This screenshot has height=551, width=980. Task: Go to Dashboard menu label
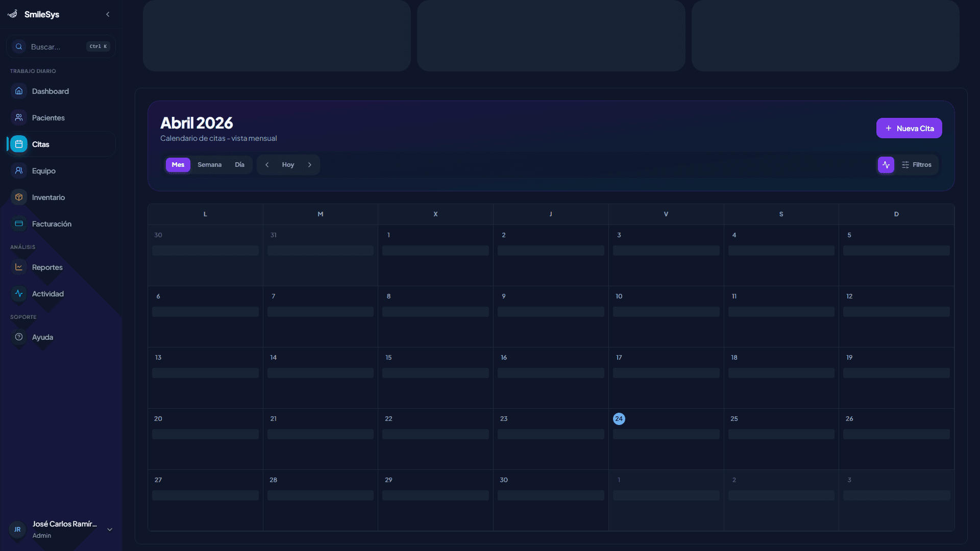pos(51,91)
